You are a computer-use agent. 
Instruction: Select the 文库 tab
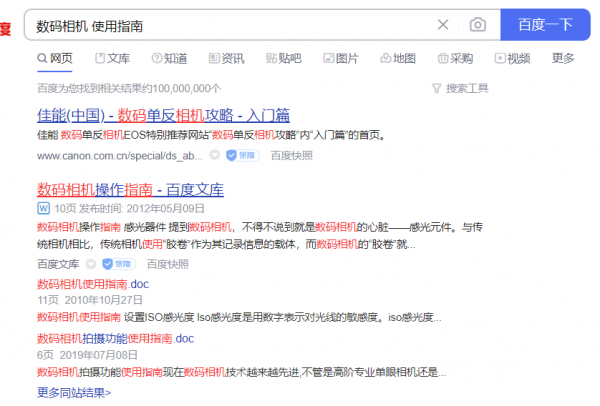(x=111, y=59)
